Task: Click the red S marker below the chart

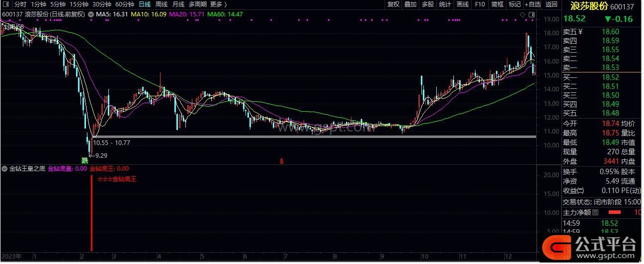Action: (282, 161)
